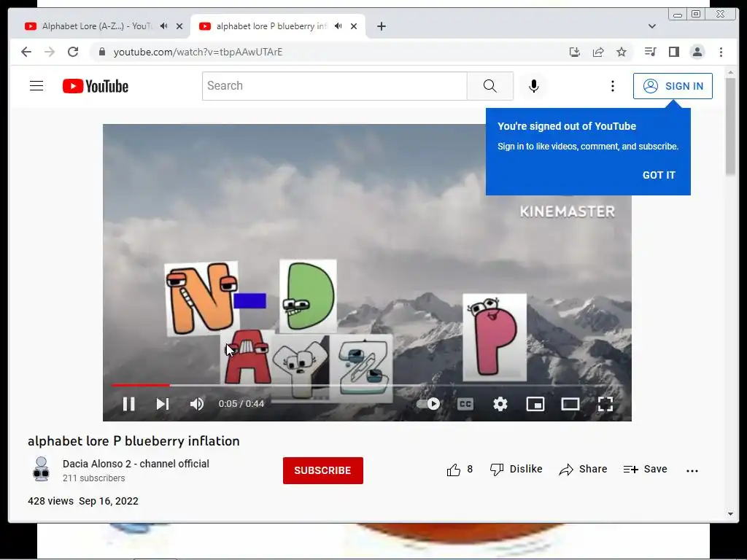This screenshot has width=747, height=560.
Task: Switch to Alphabet Lore (A-Z...) tab
Action: (x=97, y=26)
